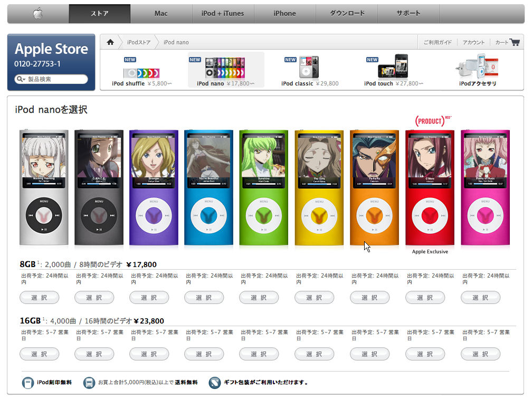Click the Apple Exclusive label
This screenshot has width=532, height=399.
pyautogui.click(x=430, y=252)
